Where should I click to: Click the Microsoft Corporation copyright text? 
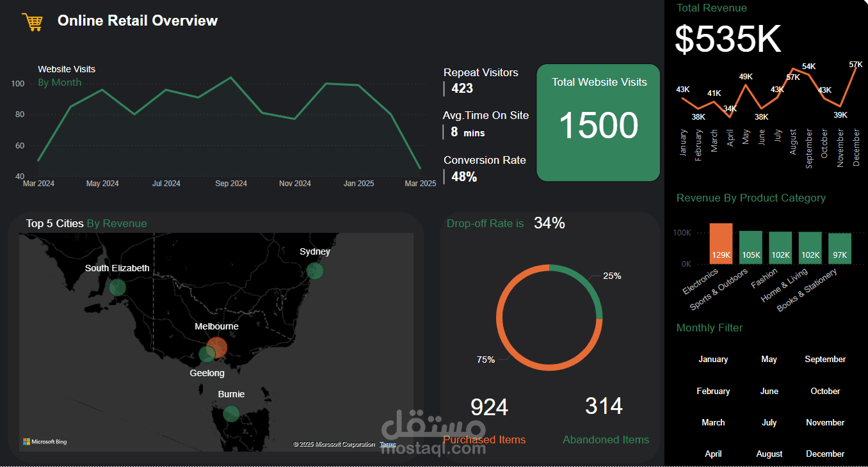[334, 444]
